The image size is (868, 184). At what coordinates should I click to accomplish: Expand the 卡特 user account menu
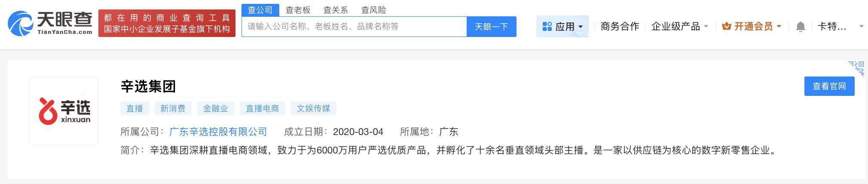[840, 26]
